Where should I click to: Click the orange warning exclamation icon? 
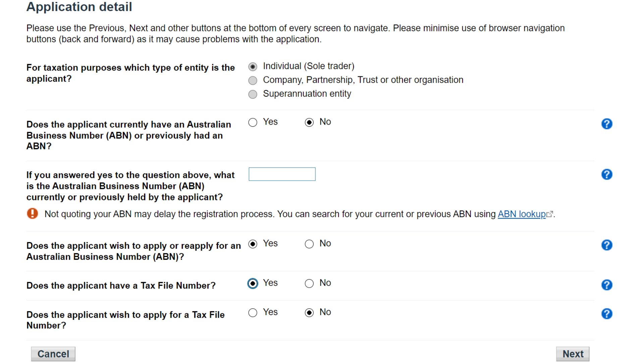coord(33,214)
